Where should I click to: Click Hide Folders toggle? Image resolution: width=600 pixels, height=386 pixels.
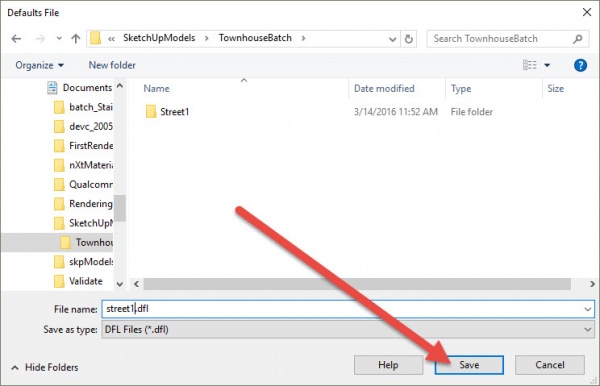[45, 368]
